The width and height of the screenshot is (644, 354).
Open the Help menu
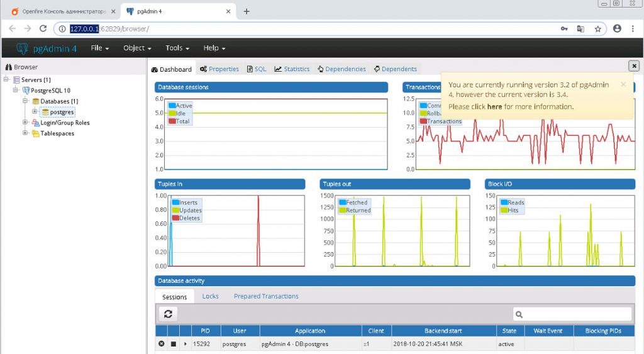coord(214,48)
